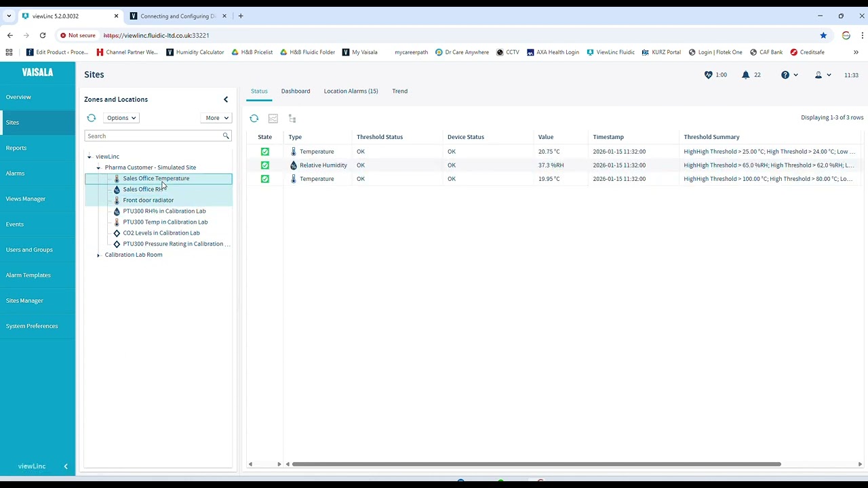Collapse the Zones and Locations panel arrow

226,100
